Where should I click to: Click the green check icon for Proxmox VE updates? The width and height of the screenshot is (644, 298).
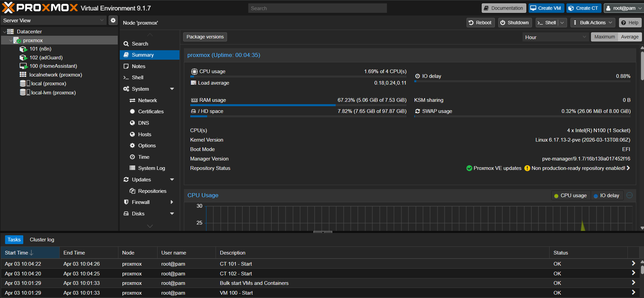click(469, 168)
